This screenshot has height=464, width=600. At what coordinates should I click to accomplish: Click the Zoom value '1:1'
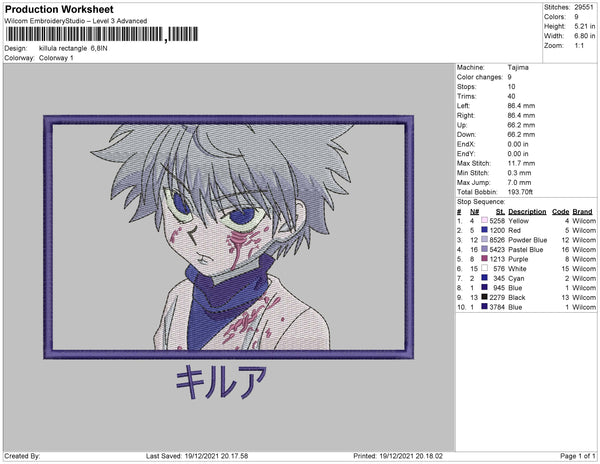point(579,46)
